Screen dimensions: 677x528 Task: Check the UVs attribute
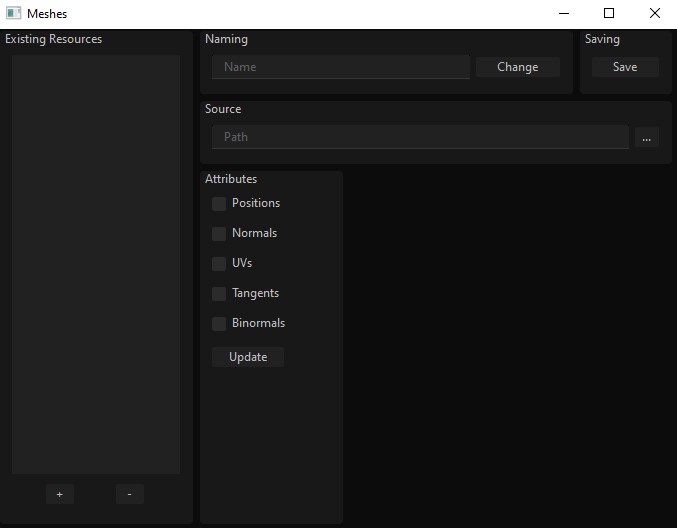click(x=219, y=263)
